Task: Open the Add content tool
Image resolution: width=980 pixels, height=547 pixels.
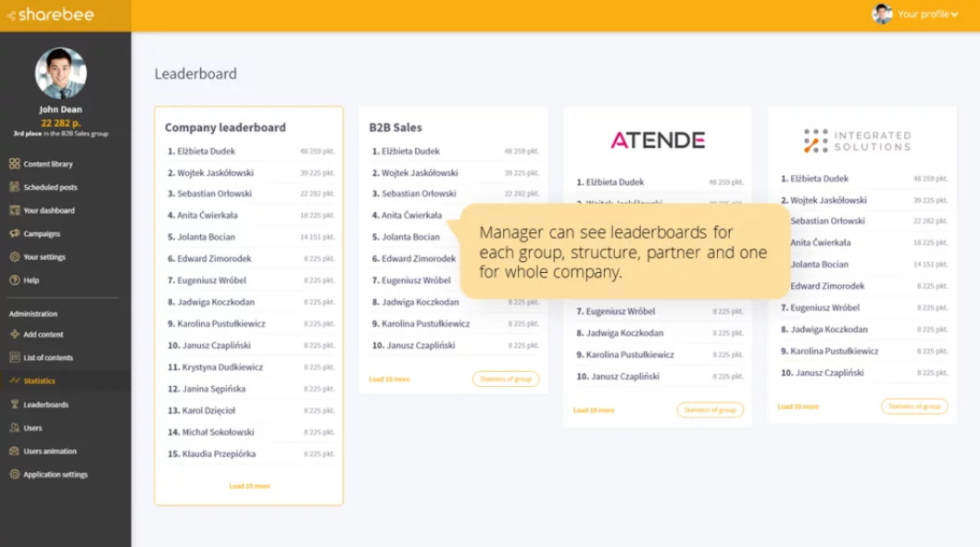Action: 44,334
